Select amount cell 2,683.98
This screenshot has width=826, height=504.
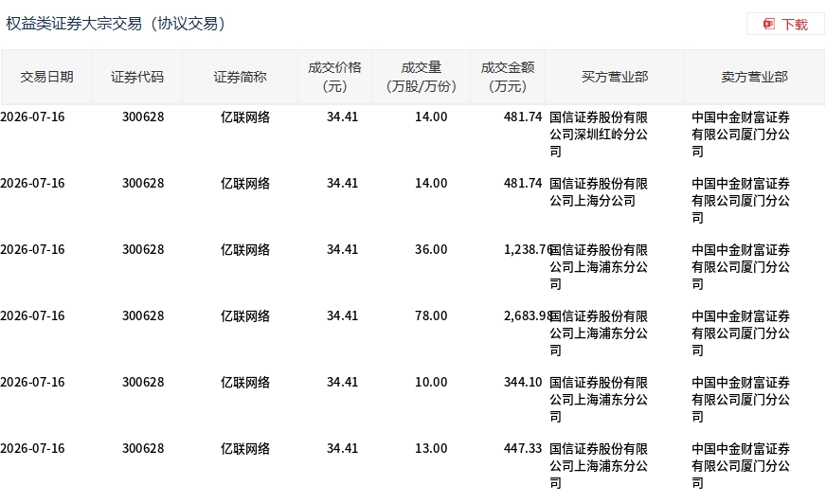click(x=528, y=316)
